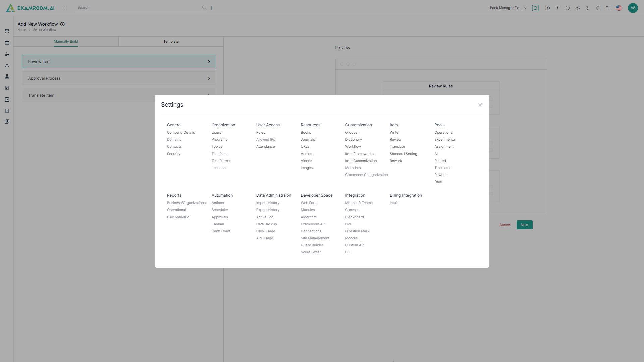The image size is (644, 362).
Task: Click the green refresh icon in header
Action: tap(535, 8)
